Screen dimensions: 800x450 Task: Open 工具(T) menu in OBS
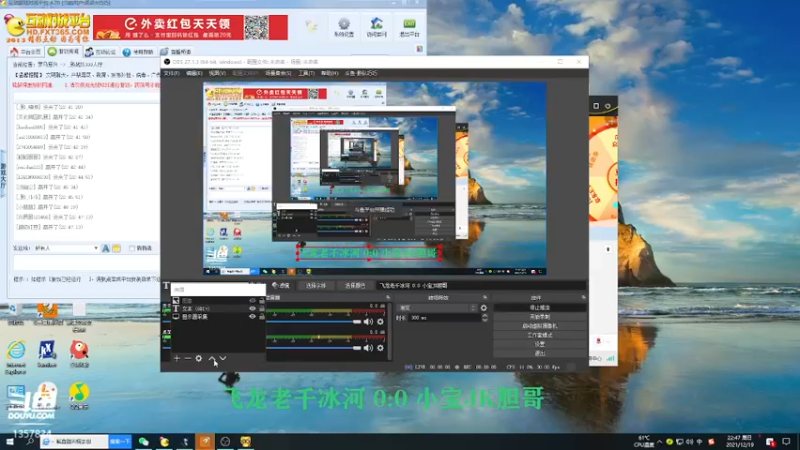(306, 73)
